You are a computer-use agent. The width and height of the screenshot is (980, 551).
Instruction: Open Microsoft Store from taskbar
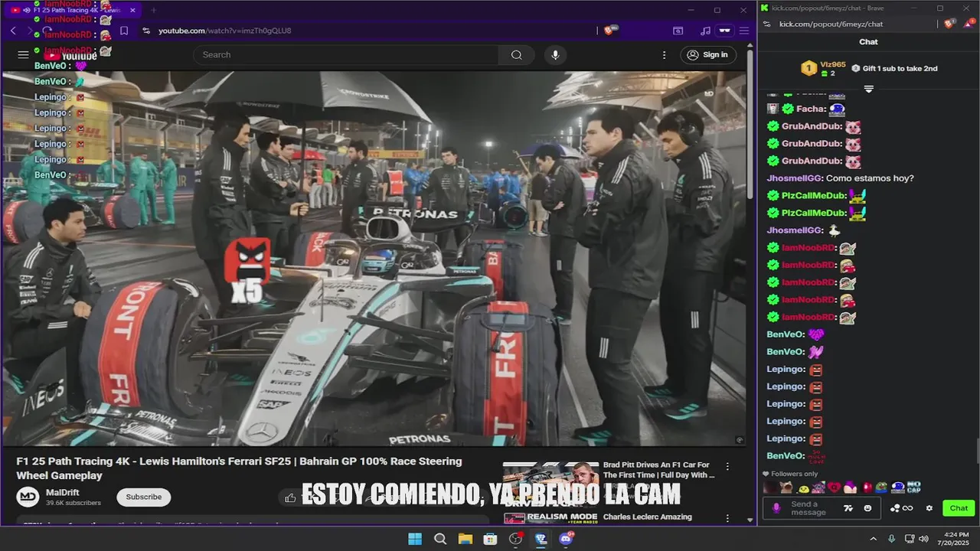(490, 539)
